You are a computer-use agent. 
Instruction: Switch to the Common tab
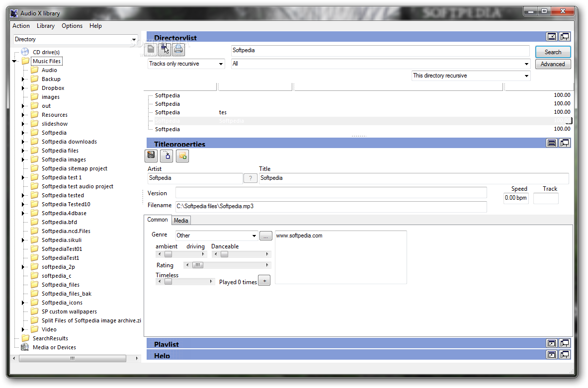coord(158,220)
